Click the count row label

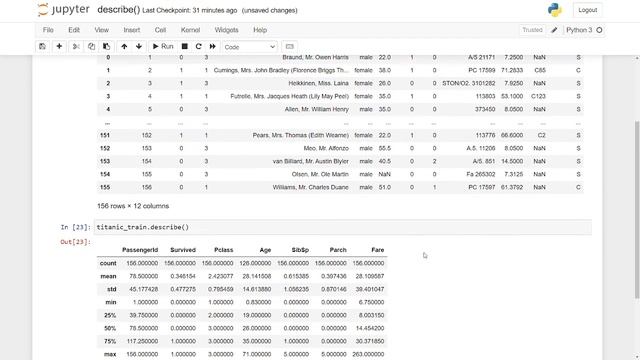(108, 263)
